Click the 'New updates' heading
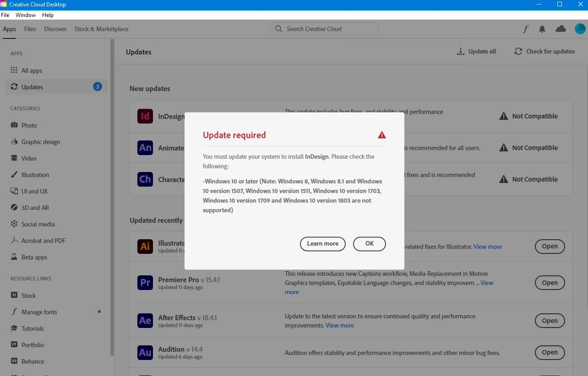The image size is (588, 376). click(150, 89)
